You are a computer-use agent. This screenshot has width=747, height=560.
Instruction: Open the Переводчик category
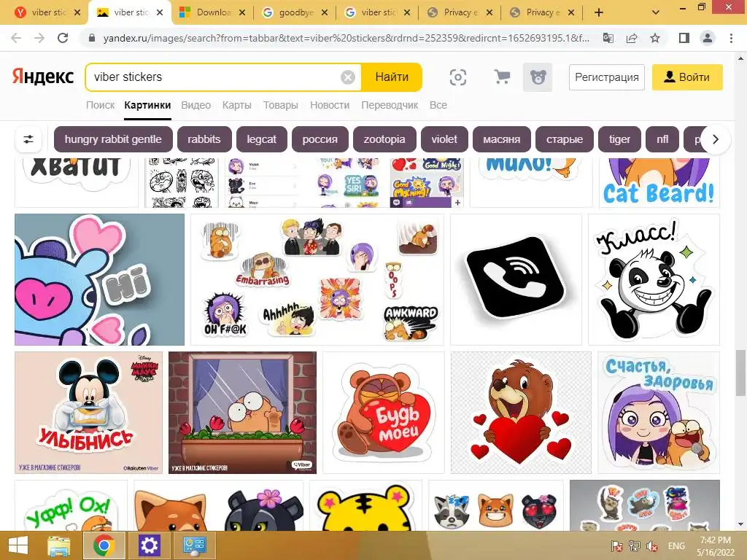pyautogui.click(x=390, y=105)
